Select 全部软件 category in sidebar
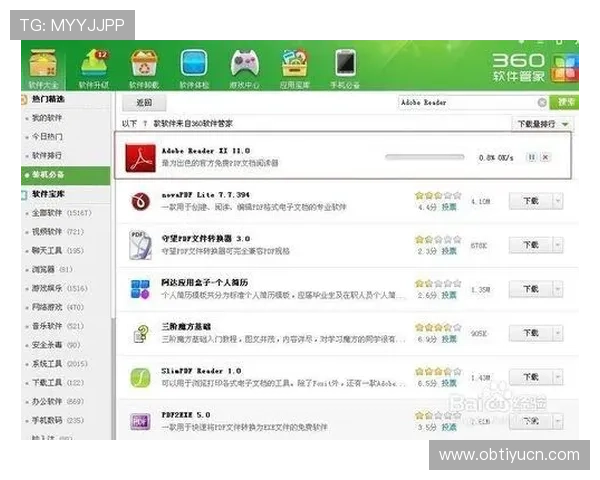This screenshot has height=480, width=600. [62, 213]
